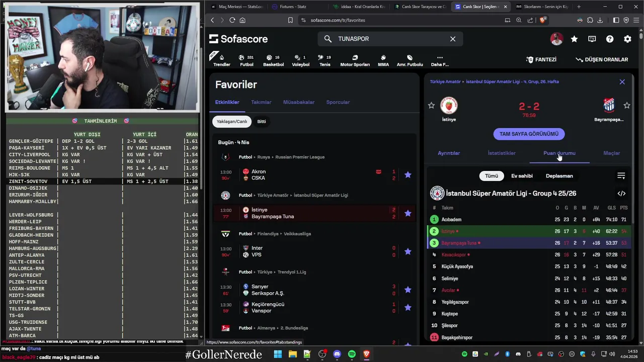Image resolution: width=644 pixels, height=362 pixels.
Task: Unfavorite the Keçiörengücü vs Vanspor star
Action: [408, 307]
